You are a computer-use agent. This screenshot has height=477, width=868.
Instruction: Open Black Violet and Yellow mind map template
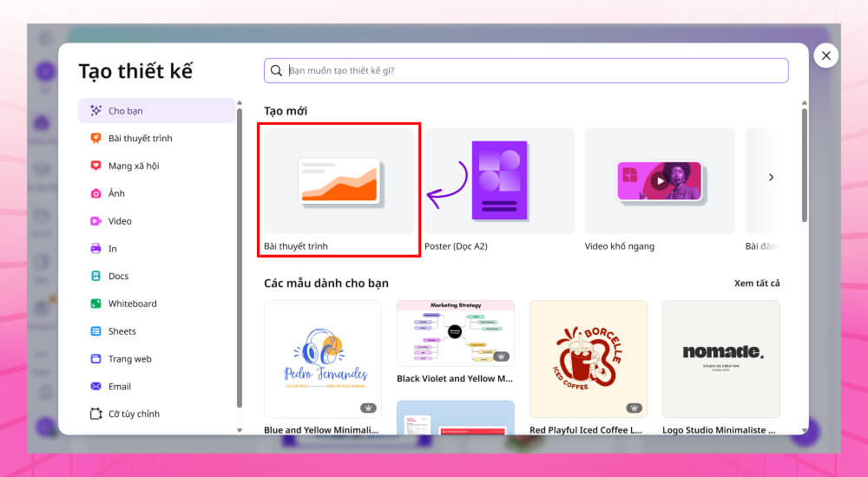click(x=456, y=333)
